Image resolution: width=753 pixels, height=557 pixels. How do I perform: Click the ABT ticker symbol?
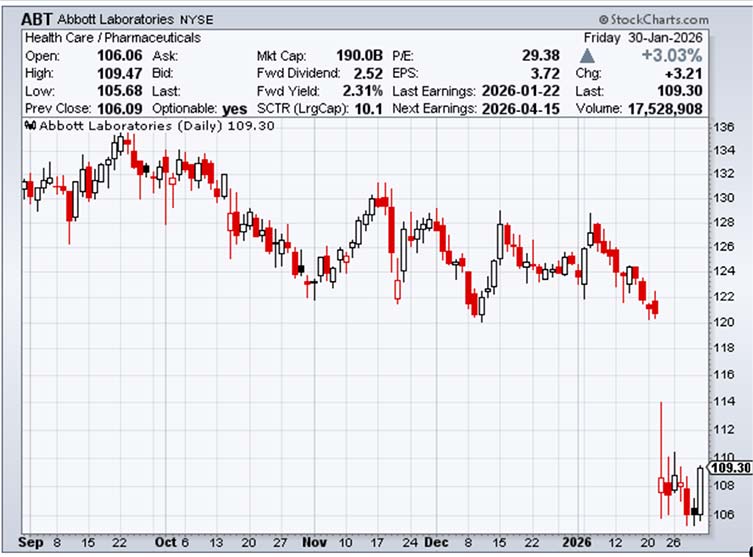(36, 19)
